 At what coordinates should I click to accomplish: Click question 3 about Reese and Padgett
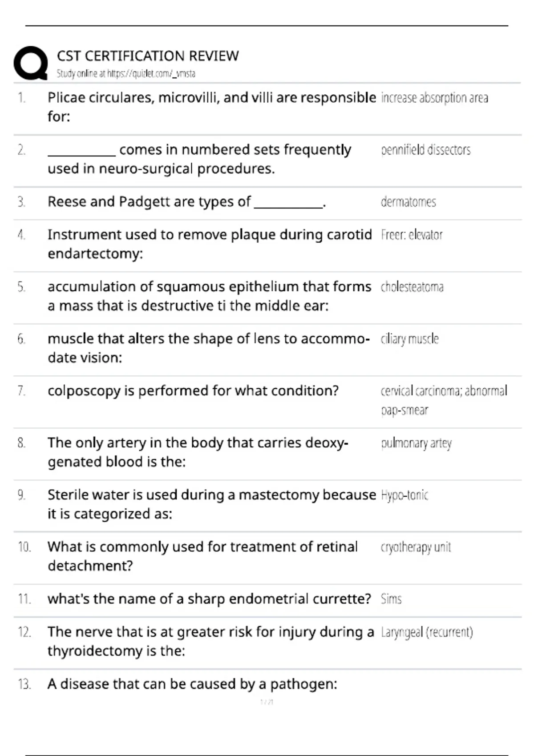tap(186, 202)
